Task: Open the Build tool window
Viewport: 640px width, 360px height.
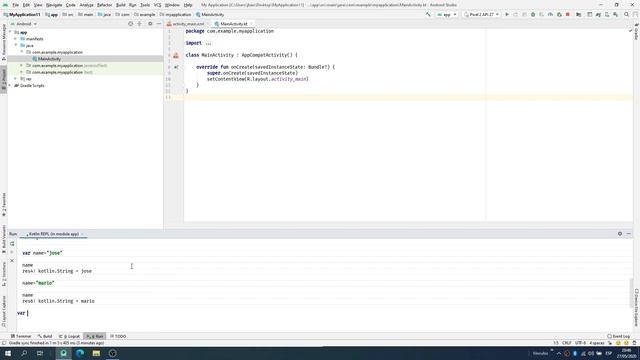Action: 45,336
